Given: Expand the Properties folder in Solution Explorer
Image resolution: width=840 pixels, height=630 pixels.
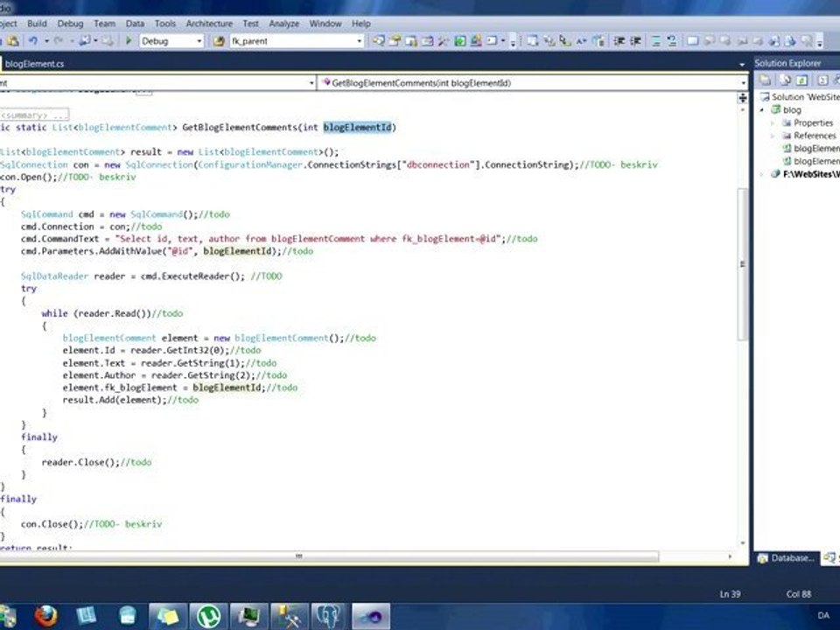Looking at the screenshot, I should coord(773,122).
